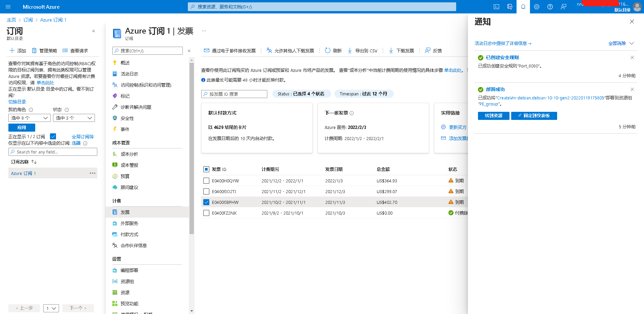The image size is (644, 314).
Task: Open the notifications bell icon
Action: click(523, 7)
